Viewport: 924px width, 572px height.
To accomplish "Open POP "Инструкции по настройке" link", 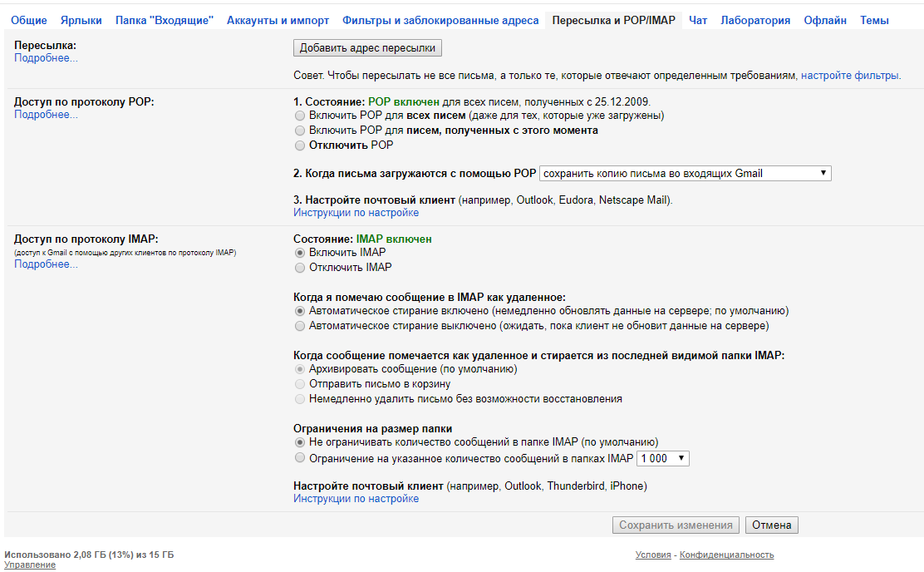I will tap(356, 213).
